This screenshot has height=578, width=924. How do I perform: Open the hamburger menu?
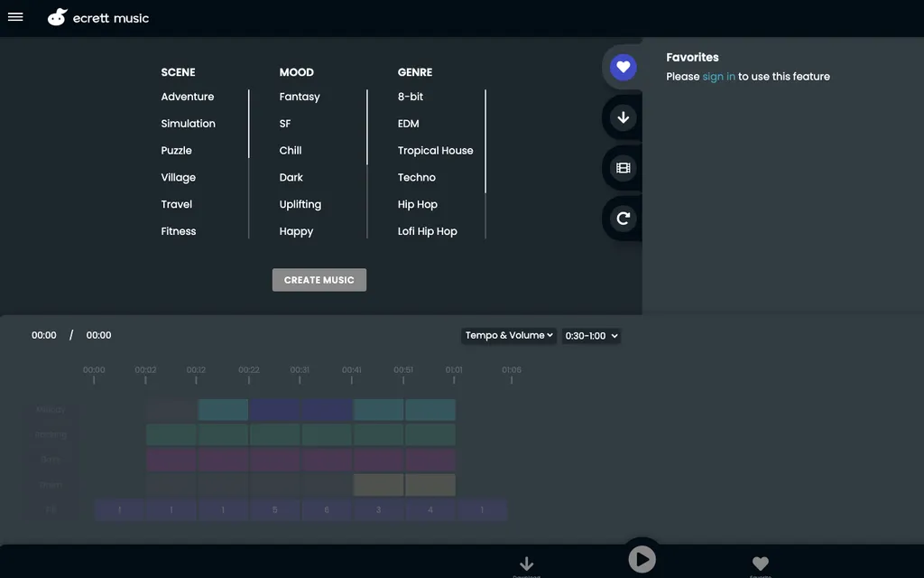coord(15,17)
